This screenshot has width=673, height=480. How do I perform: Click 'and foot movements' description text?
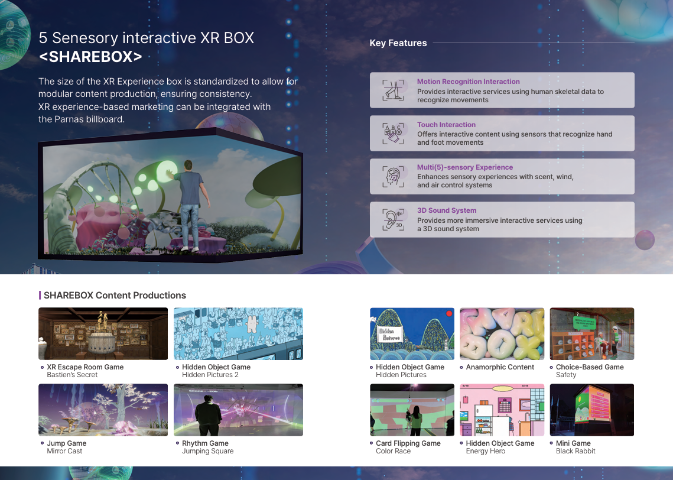coord(450,143)
